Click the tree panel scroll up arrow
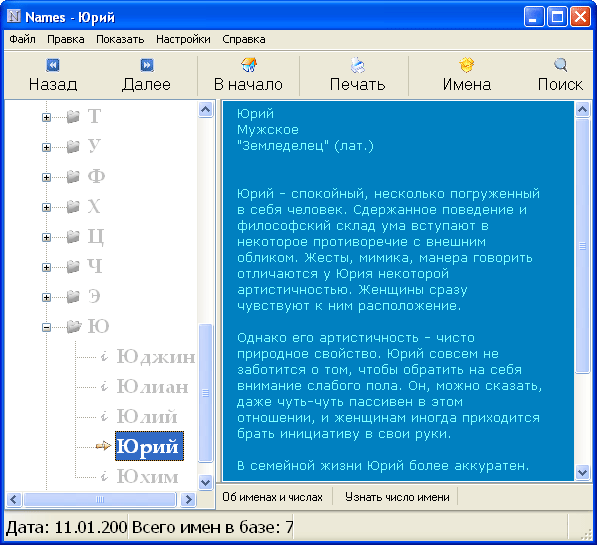 [206, 110]
